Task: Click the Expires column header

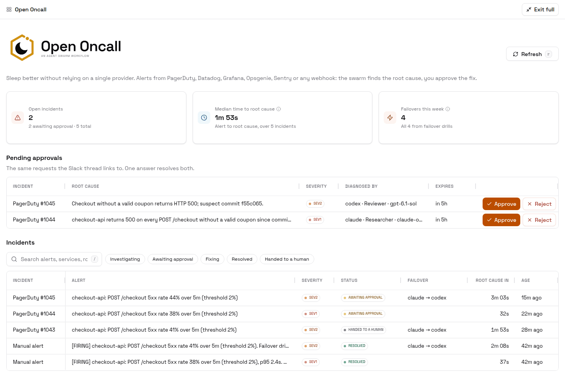Action: point(445,186)
